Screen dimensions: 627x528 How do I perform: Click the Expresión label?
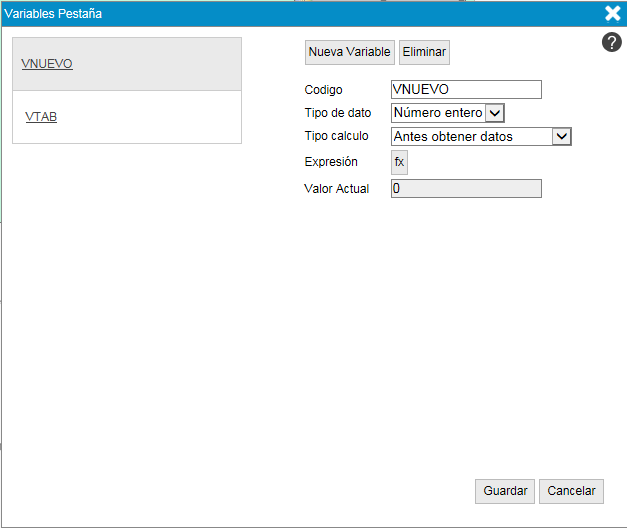click(x=331, y=162)
